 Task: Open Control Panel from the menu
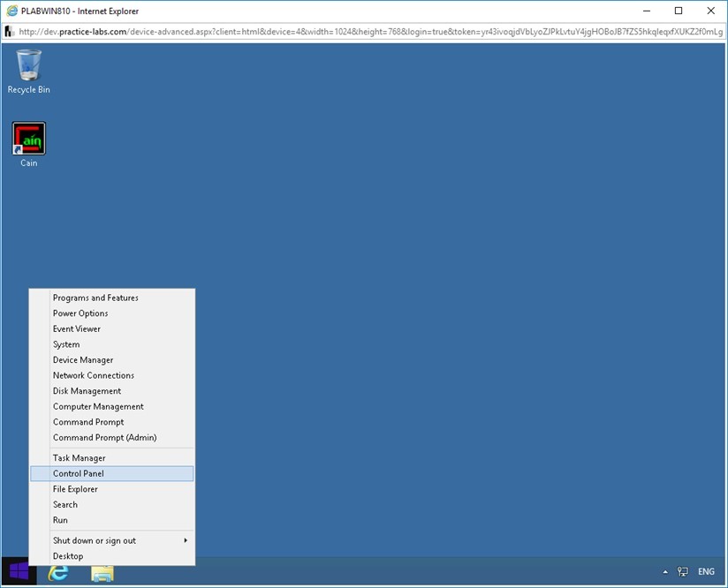[x=77, y=473]
